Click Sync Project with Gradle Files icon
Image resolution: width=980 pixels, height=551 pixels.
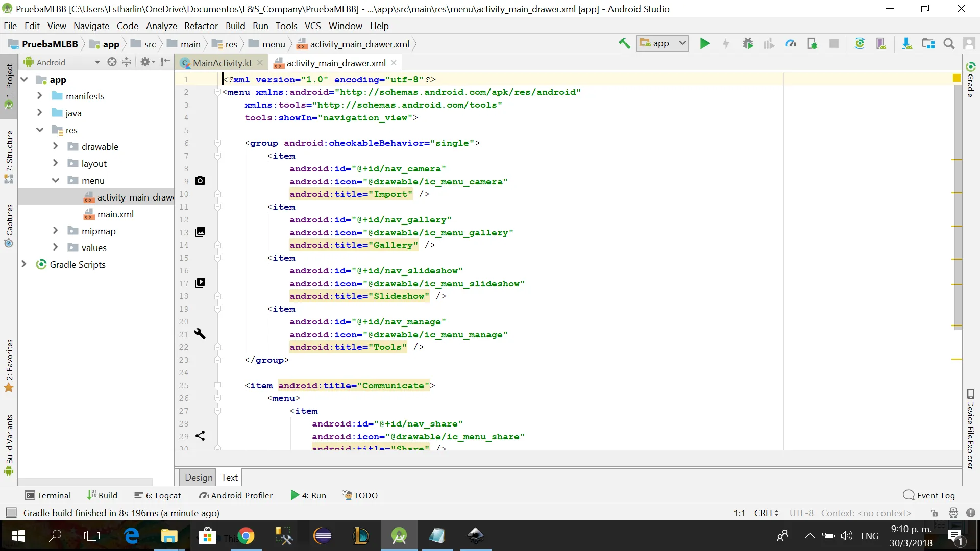pyautogui.click(x=860, y=44)
